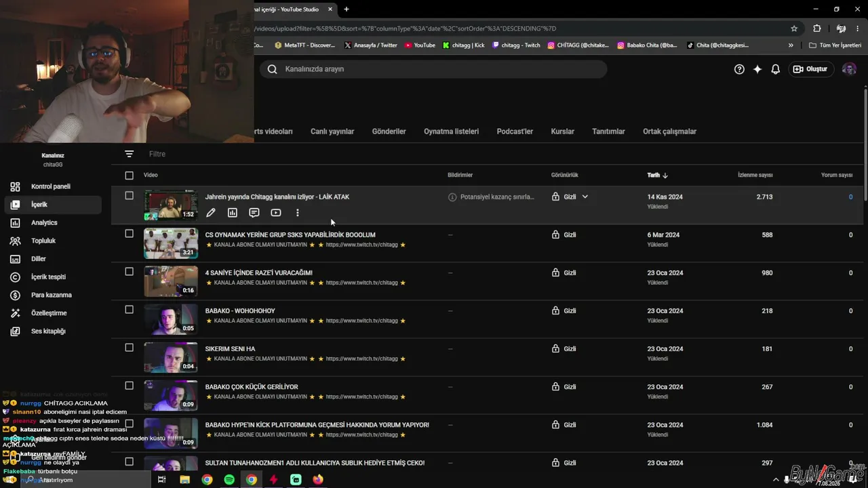This screenshot has height=488, width=868.
Task: Tick checkbox for BABAKO ÇOK KÜÇÜK GERİLİYOR video
Action: coord(130,386)
